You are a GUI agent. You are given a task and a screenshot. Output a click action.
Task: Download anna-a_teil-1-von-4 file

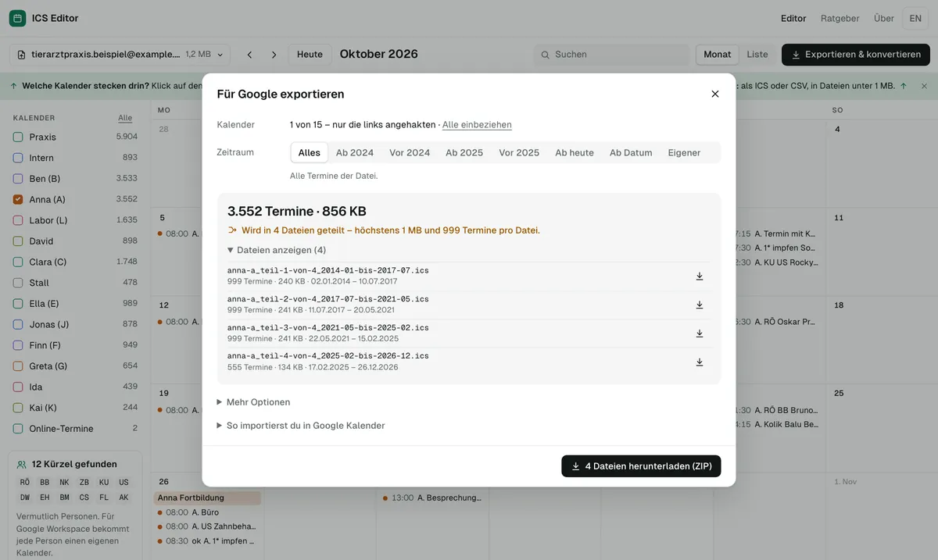700,276
